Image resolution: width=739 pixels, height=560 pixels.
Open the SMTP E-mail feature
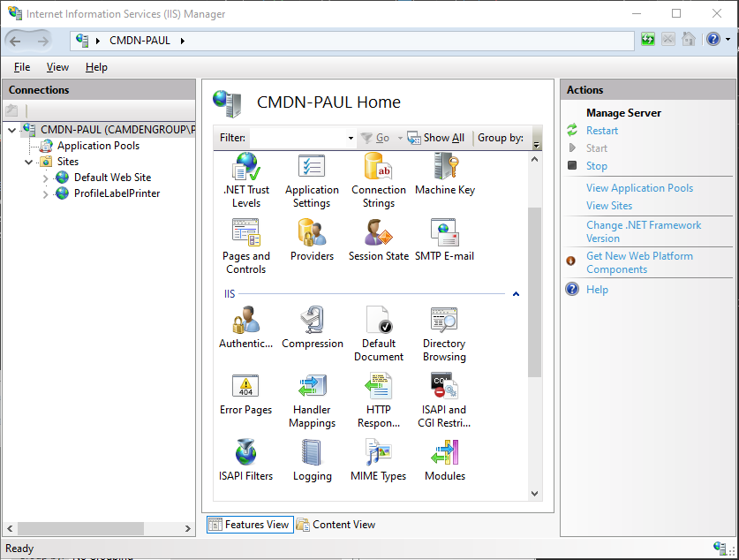(444, 240)
